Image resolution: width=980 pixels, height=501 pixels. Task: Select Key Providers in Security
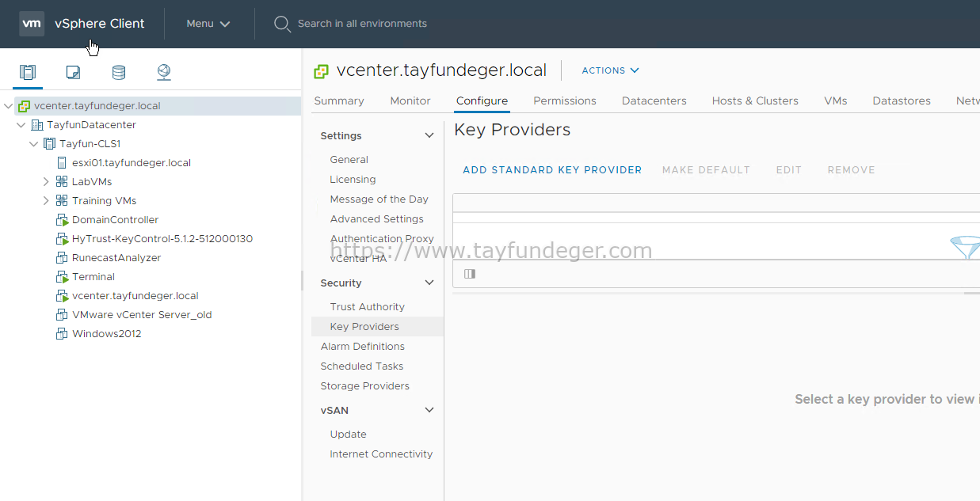377,326
